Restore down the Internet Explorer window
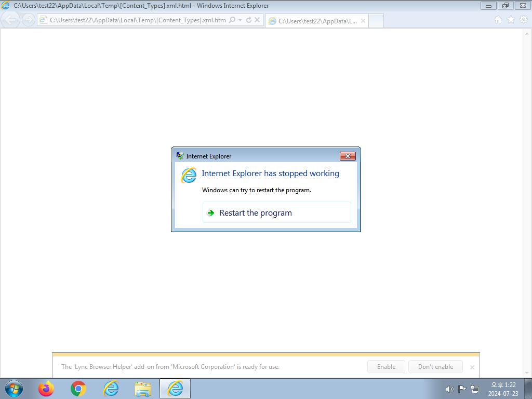 point(506,5)
